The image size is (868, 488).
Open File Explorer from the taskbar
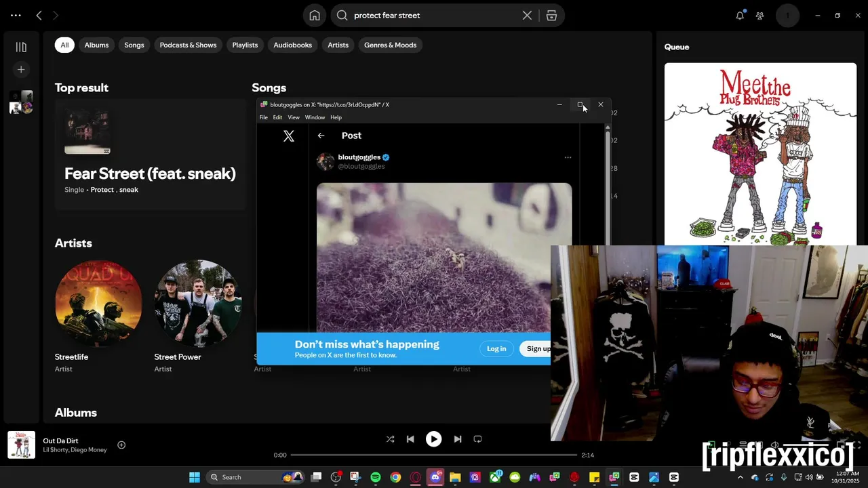tap(455, 477)
